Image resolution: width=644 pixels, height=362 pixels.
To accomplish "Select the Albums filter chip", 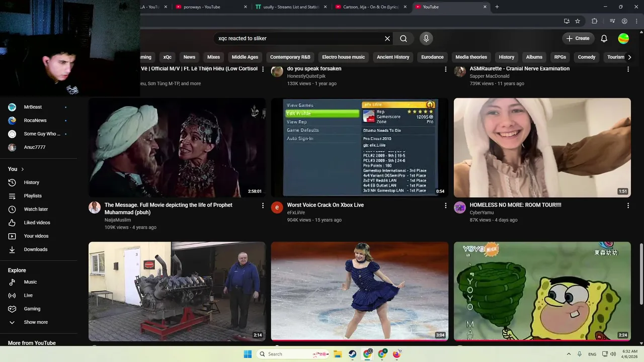I will (x=534, y=57).
